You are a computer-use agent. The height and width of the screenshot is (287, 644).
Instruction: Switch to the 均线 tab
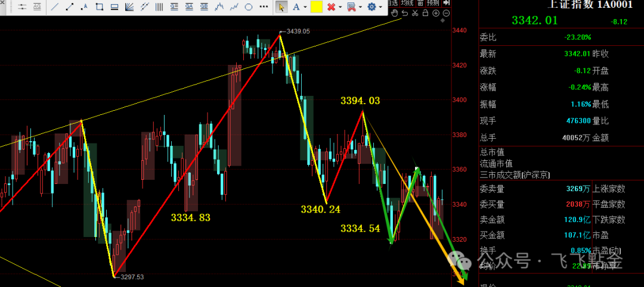(x=408, y=3)
